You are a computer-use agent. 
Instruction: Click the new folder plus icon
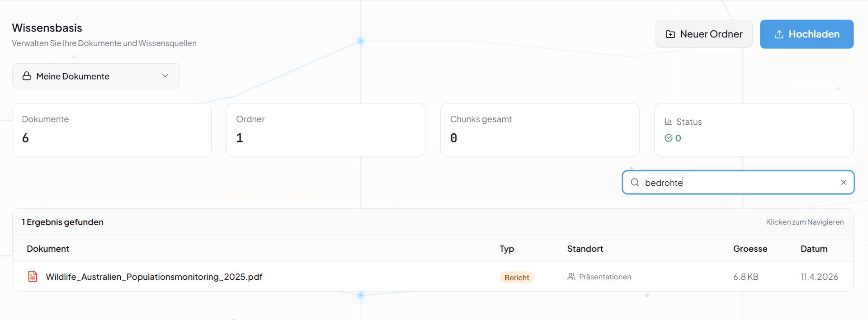670,34
